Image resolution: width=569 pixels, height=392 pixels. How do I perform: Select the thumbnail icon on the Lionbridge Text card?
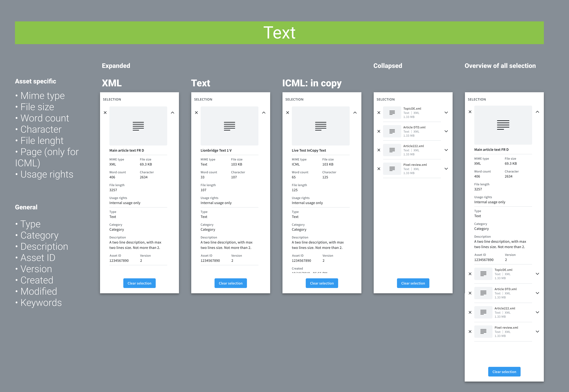coord(230,126)
